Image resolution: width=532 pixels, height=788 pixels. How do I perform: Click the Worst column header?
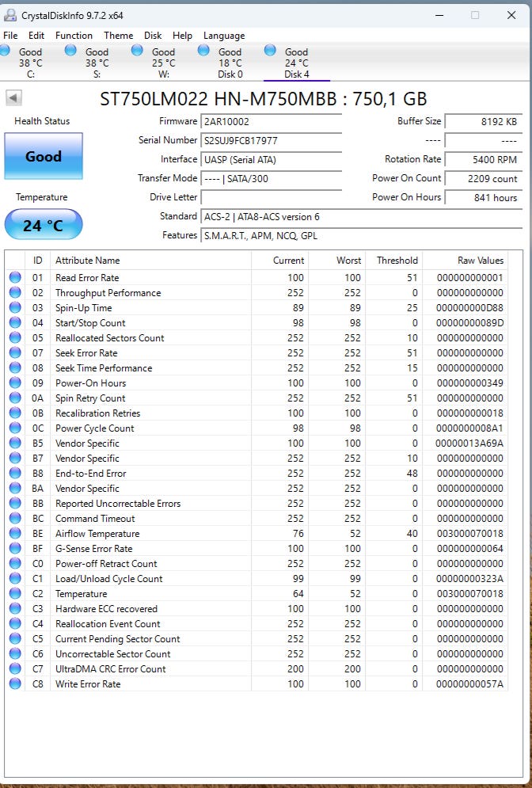pyautogui.click(x=337, y=261)
